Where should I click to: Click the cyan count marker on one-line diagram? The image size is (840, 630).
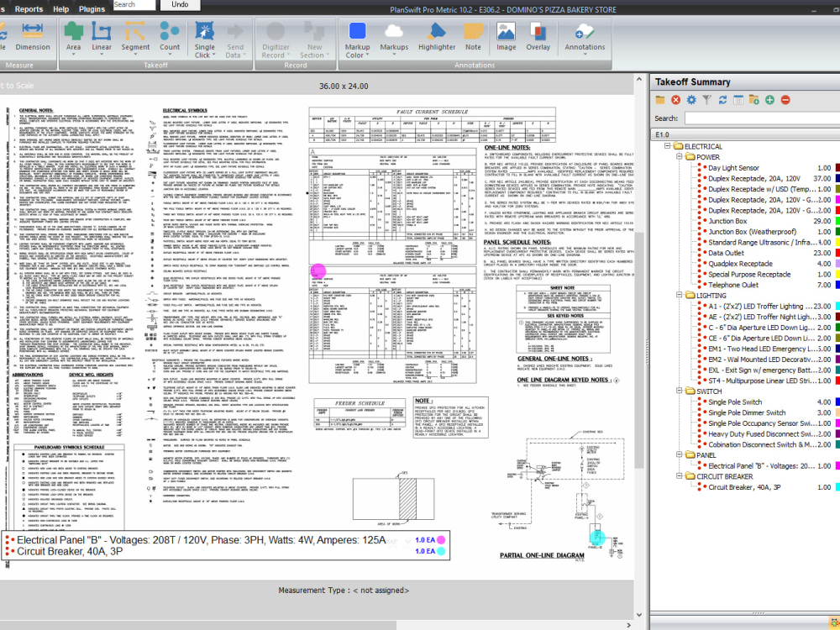597,538
